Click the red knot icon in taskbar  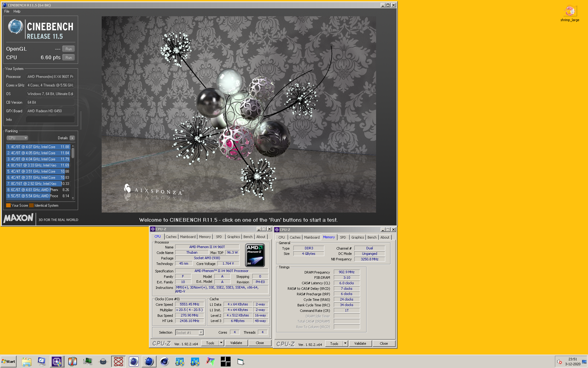coord(119,362)
